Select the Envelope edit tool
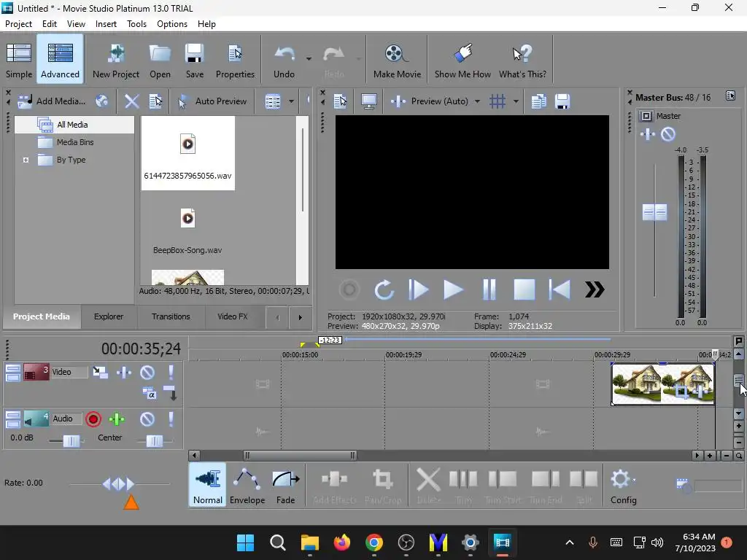The height and width of the screenshot is (560, 747). click(247, 485)
